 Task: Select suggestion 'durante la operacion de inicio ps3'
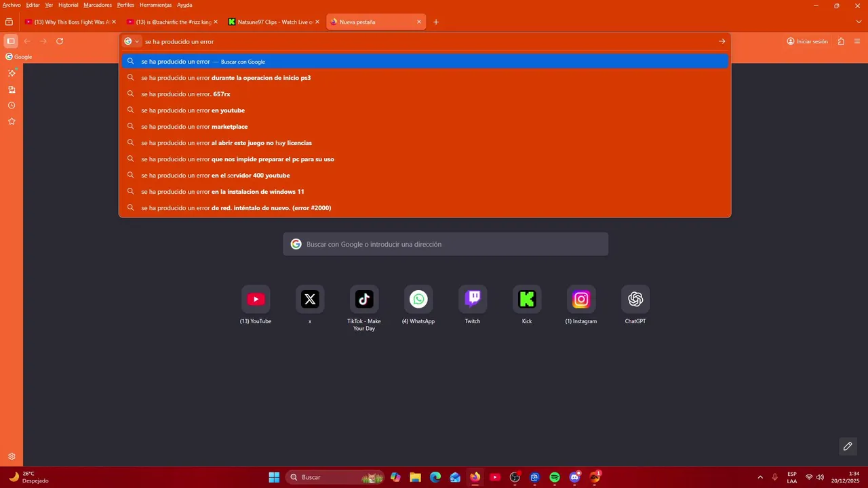coord(425,78)
